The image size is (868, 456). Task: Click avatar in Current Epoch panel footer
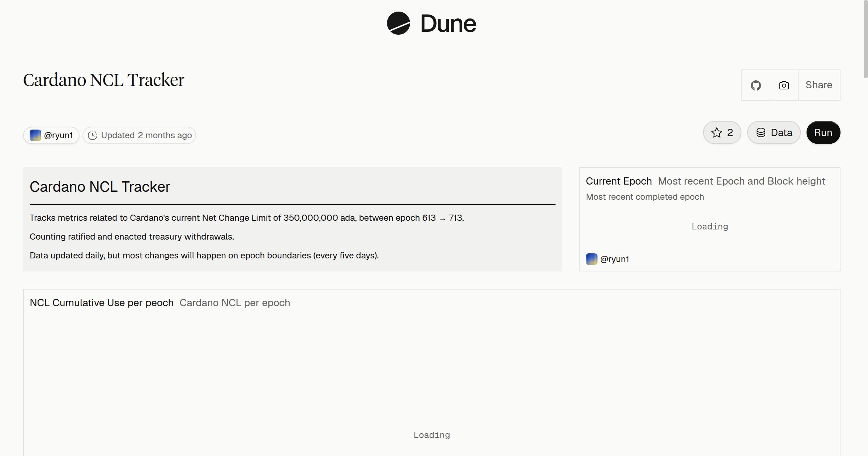[592, 259]
